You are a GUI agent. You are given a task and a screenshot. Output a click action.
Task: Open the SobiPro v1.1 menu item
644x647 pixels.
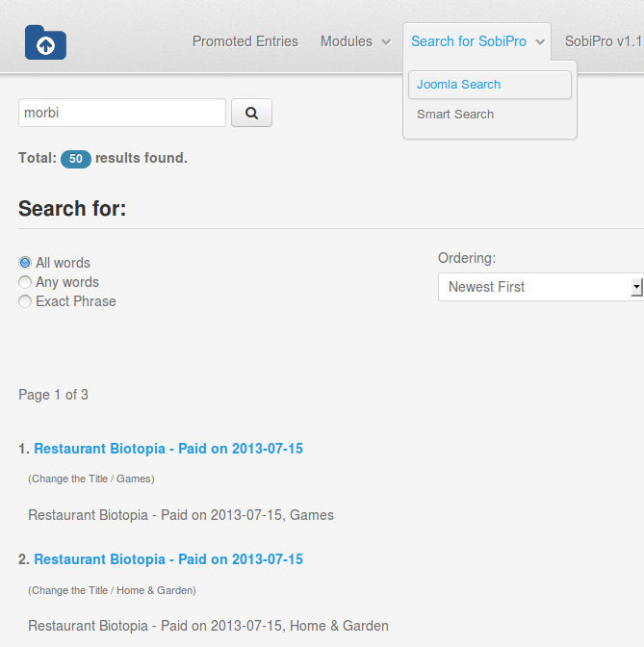pyautogui.click(x=604, y=41)
